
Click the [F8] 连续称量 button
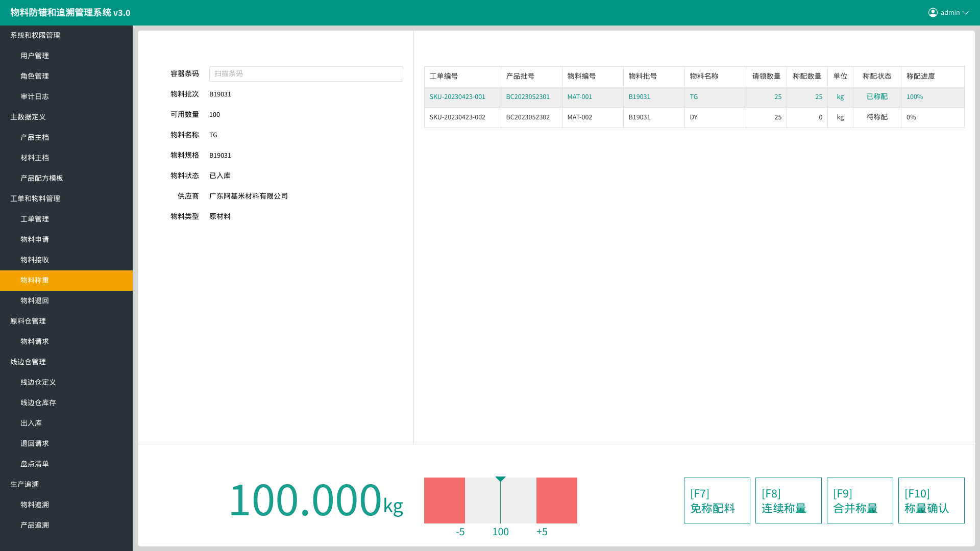pos(789,500)
